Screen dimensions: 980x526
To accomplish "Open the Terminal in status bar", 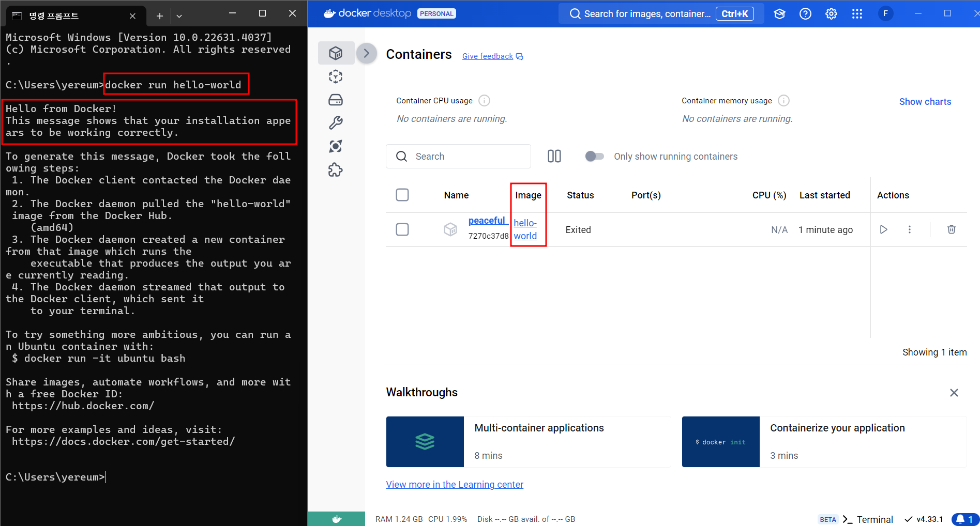I will coord(868,519).
